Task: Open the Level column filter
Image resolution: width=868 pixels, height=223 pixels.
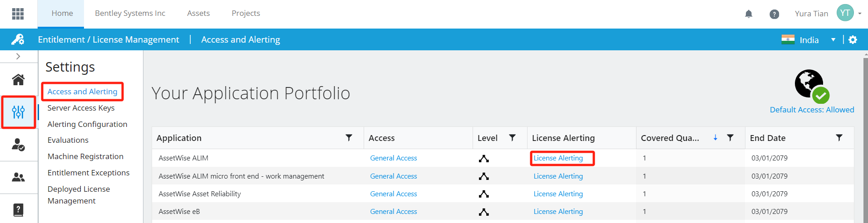Action: pyautogui.click(x=512, y=138)
